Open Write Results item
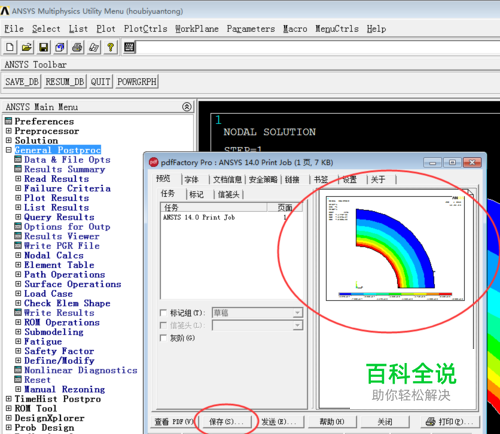Screen dimensions: 500x434 59,313
